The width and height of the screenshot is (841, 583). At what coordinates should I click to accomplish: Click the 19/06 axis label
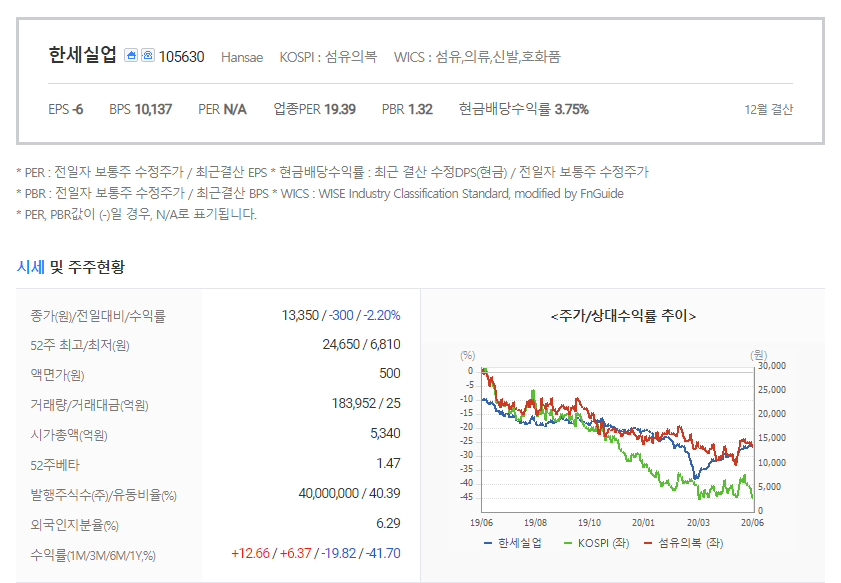click(x=481, y=522)
